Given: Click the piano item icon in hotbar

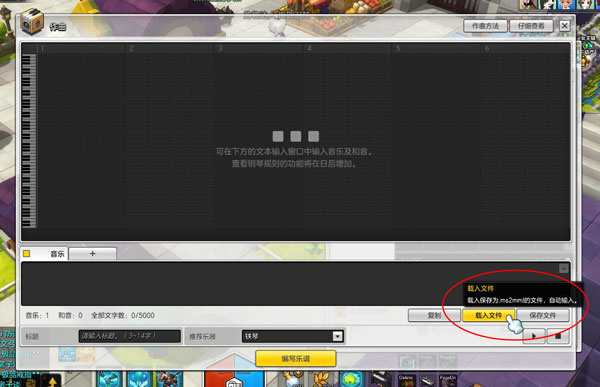Looking at the screenshot, I should pos(381,379).
